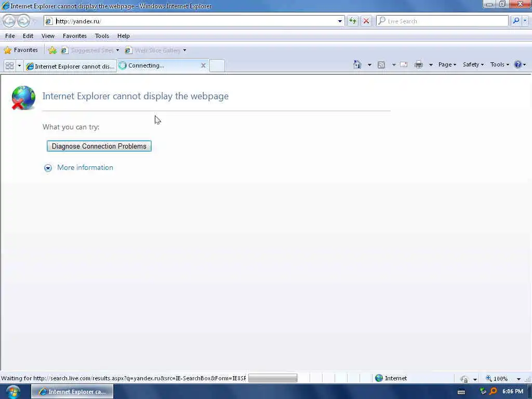Switch to 'Internet Explorer cannot dis...' tab
Image resolution: width=532 pixels, height=399 pixels.
pyautogui.click(x=70, y=66)
